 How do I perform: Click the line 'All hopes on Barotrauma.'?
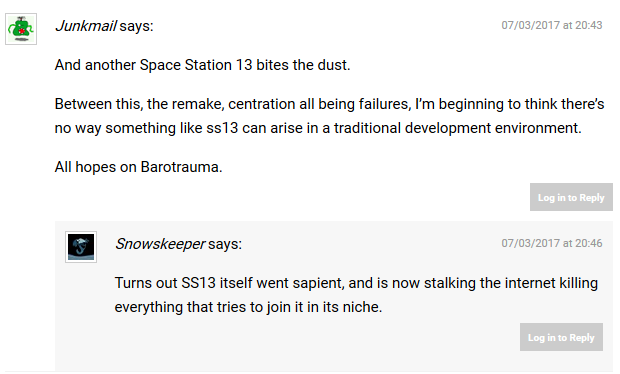tap(138, 167)
